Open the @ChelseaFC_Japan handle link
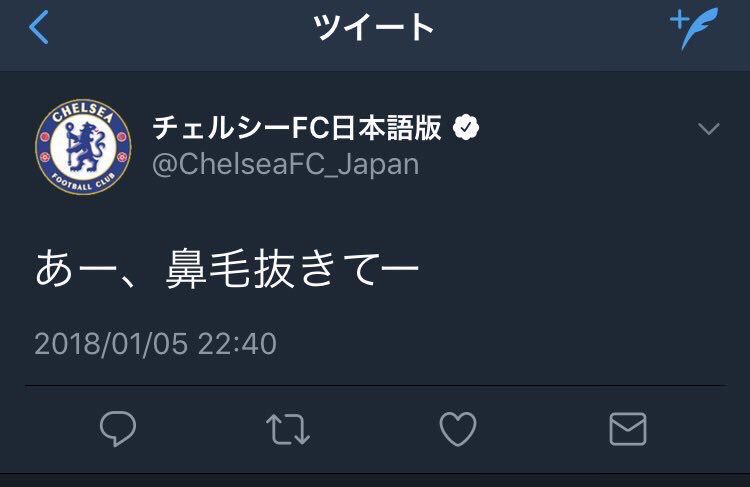Screen dimensions: 750x487 tap(285, 164)
